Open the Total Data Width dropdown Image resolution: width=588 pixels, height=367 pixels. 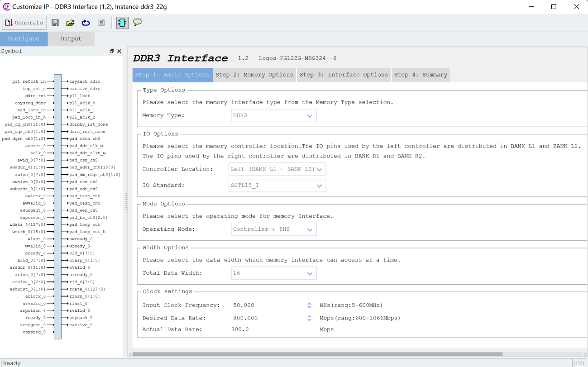coord(273,273)
